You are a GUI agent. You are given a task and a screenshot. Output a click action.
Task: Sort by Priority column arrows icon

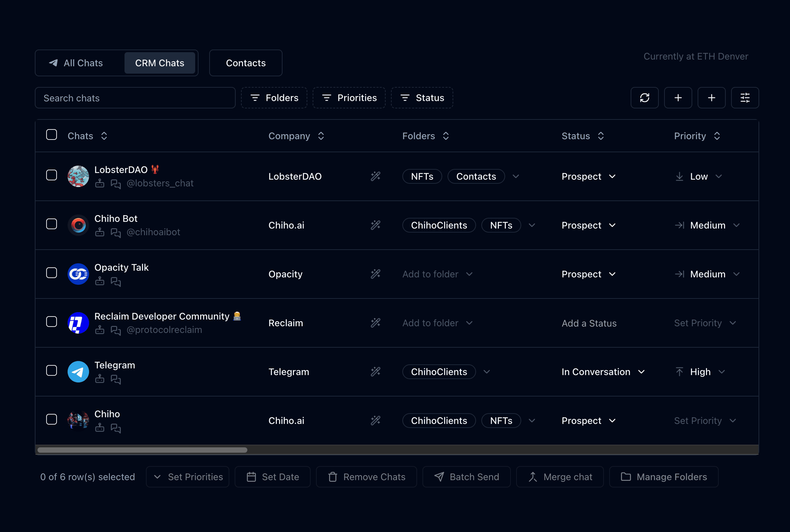pos(717,136)
